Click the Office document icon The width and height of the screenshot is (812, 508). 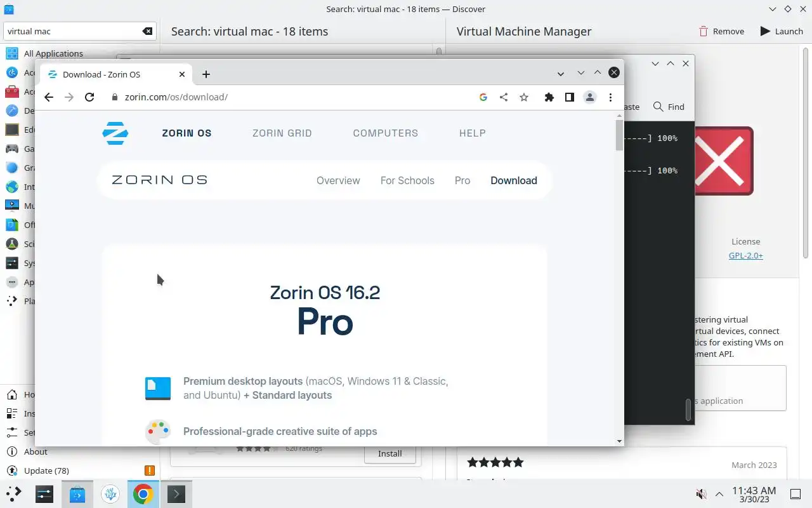click(12, 225)
